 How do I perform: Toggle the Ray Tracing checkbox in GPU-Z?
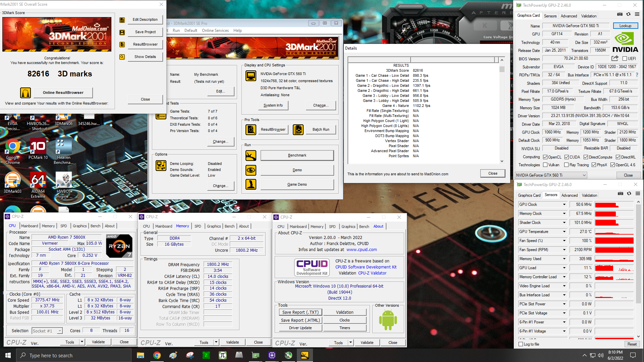click(x=567, y=165)
